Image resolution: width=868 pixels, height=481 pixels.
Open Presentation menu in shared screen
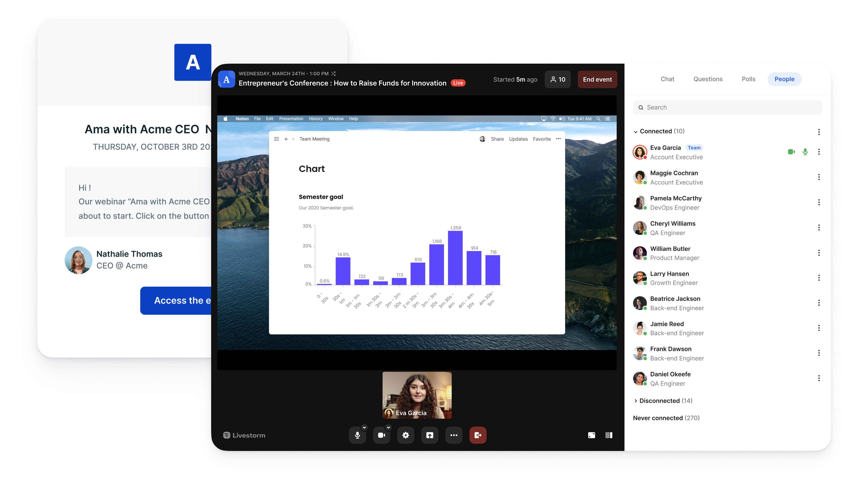pos(291,119)
